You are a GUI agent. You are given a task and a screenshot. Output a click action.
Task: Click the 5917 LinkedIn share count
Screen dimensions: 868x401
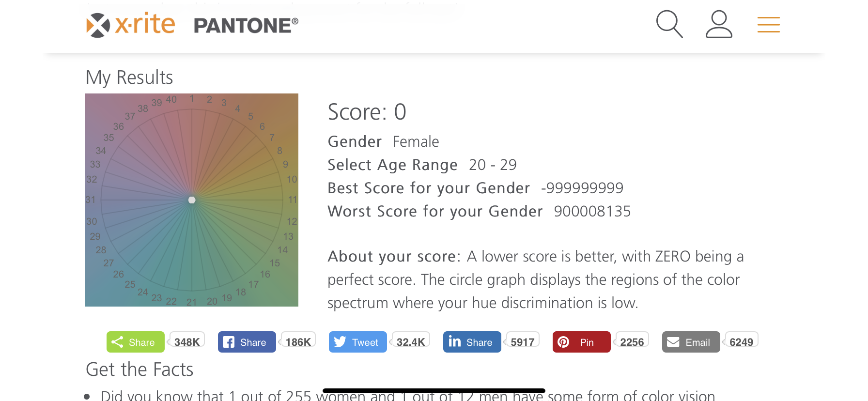(x=522, y=341)
